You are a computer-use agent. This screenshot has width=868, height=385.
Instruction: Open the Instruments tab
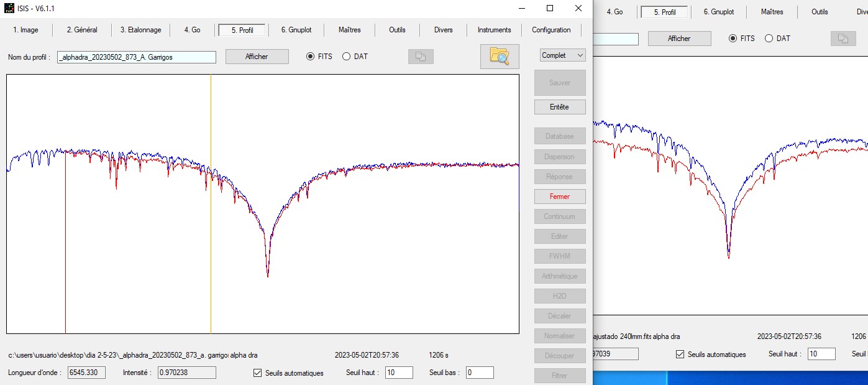pyautogui.click(x=494, y=30)
